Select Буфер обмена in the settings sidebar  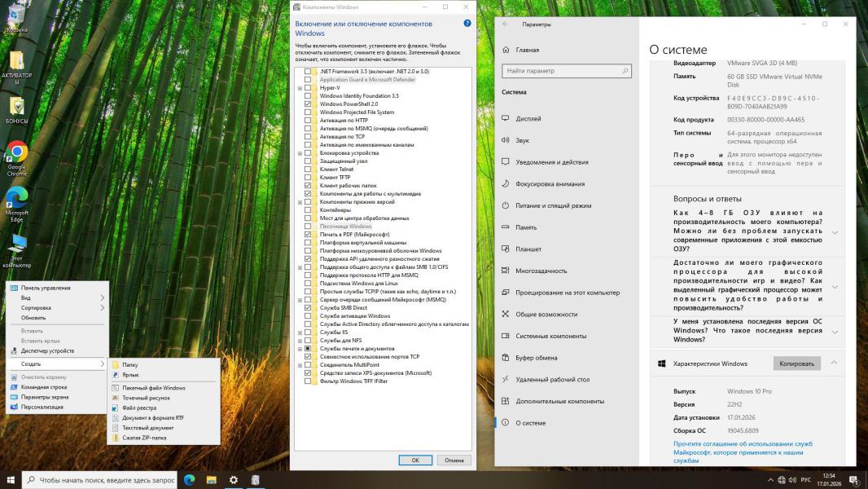click(536, 358)
